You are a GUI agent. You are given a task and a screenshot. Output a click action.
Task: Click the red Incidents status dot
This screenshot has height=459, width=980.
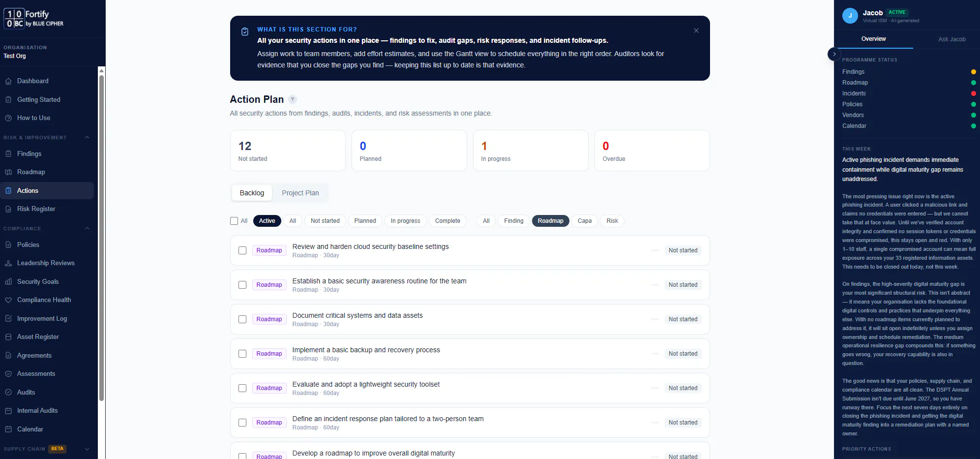tap(974, 93)
